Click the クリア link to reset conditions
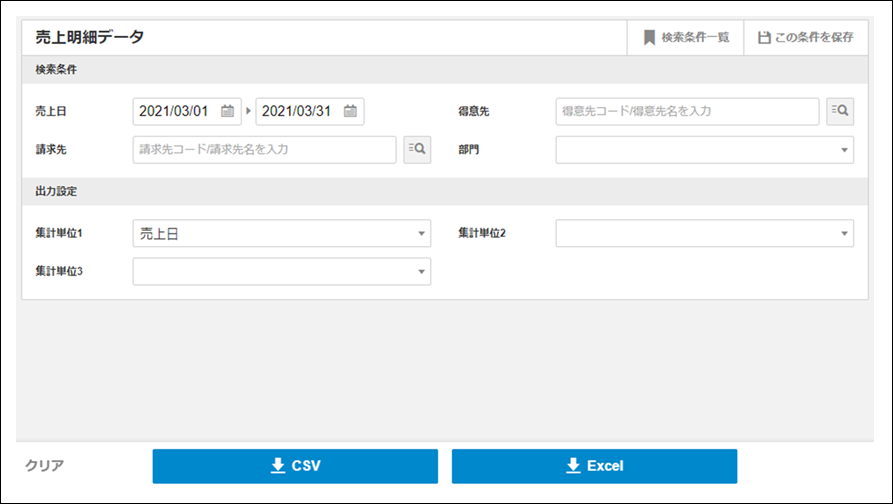Viewport: 893px width, 504px height. point(45,466)
